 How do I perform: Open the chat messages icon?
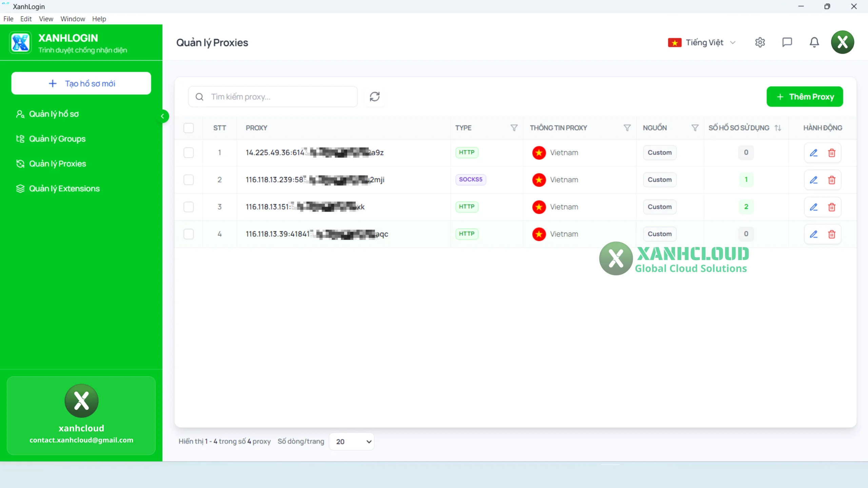coord(787,42)
